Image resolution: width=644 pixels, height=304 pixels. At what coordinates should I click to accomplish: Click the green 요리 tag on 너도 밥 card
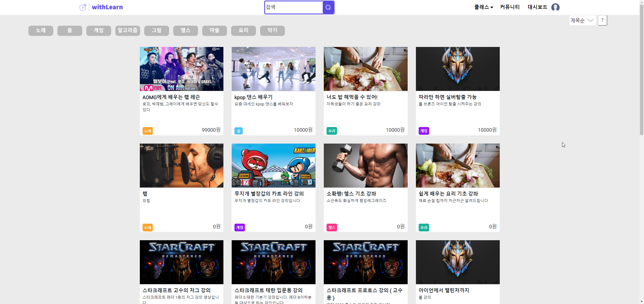pos(332,131)
